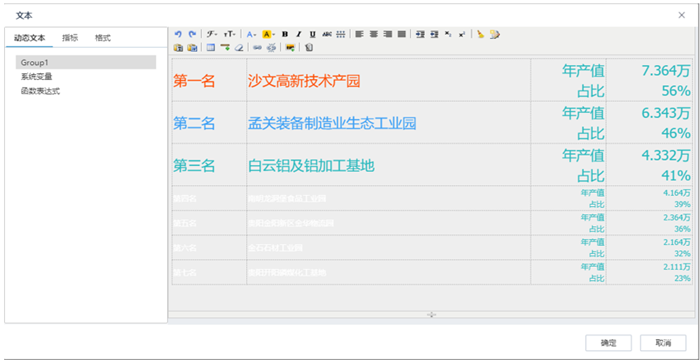The image size is (700, 360).
Task: Click the 4.164万 value
Action: pos(677,193)
